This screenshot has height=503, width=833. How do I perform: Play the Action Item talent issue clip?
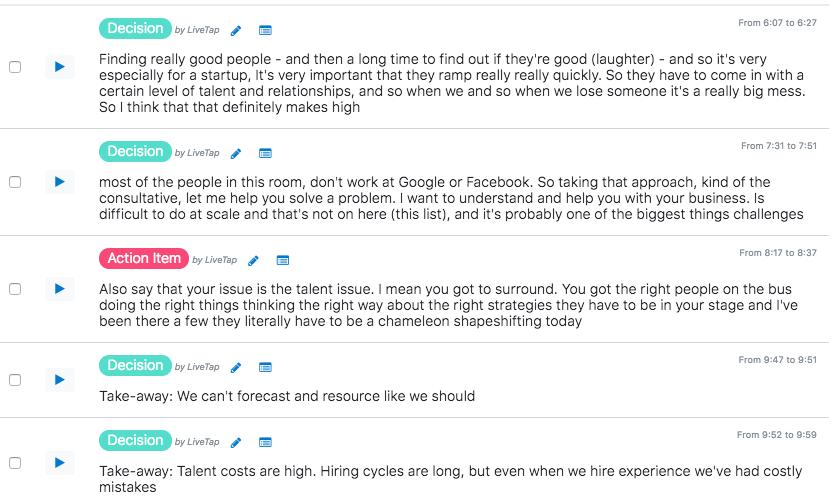(x=59, y=289)
